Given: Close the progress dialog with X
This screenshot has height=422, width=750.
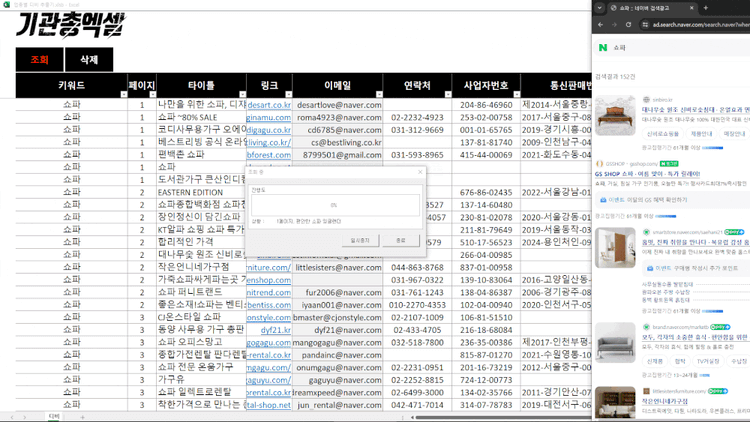Looking at the screenshot, I should pos(420,172).
